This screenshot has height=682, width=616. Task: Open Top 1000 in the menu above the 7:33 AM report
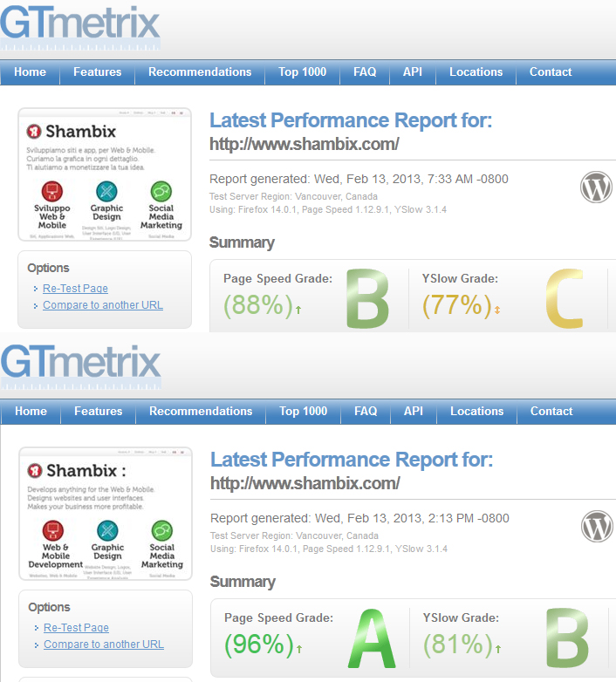click(303, 72)
